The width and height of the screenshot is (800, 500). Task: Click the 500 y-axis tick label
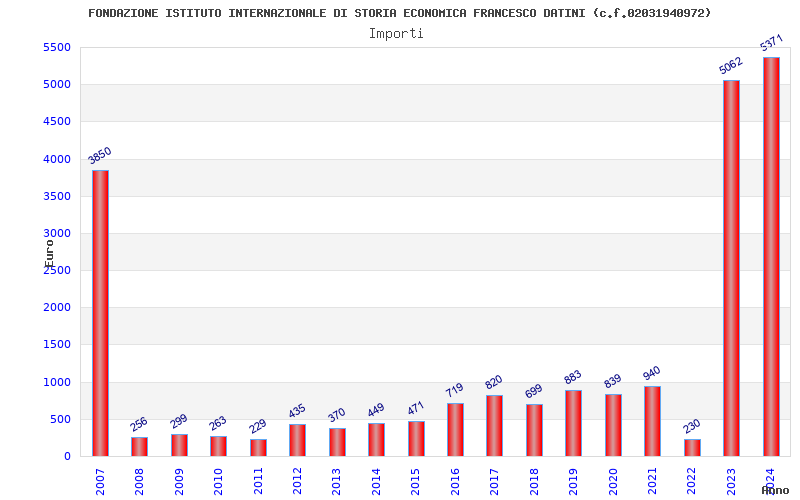coord(60,419)
